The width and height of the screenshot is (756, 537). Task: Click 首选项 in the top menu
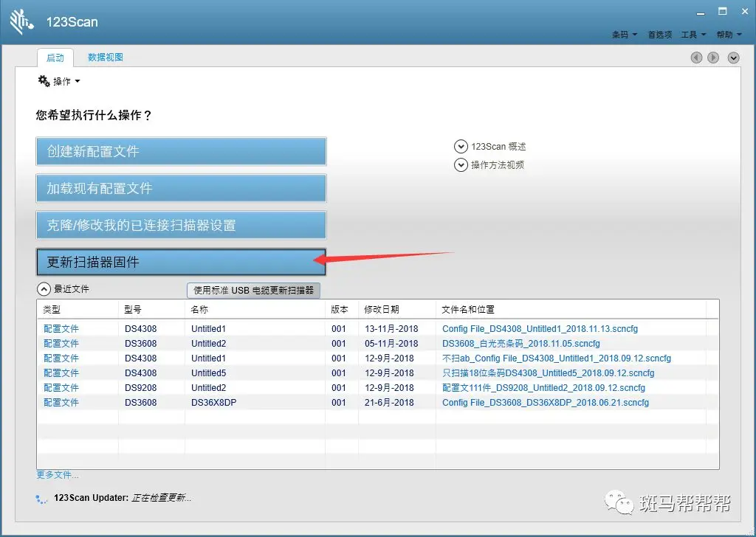[659, 35]
